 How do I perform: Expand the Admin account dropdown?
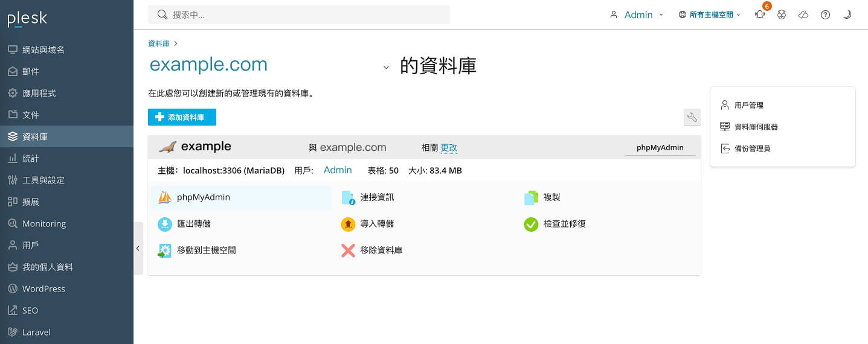(x=637, y=15)
